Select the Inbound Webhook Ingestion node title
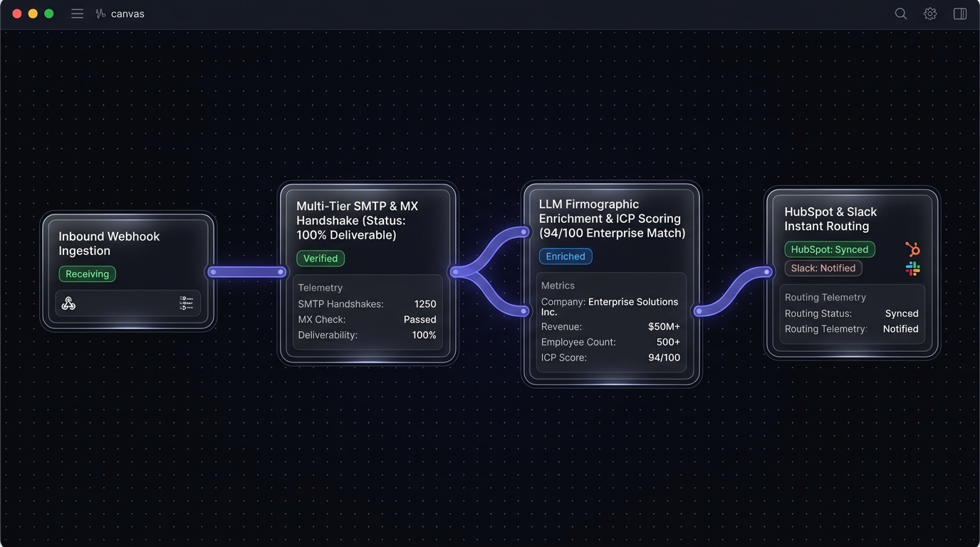The height and width of the screenshot is (547, 980). [x=109, y=244]
